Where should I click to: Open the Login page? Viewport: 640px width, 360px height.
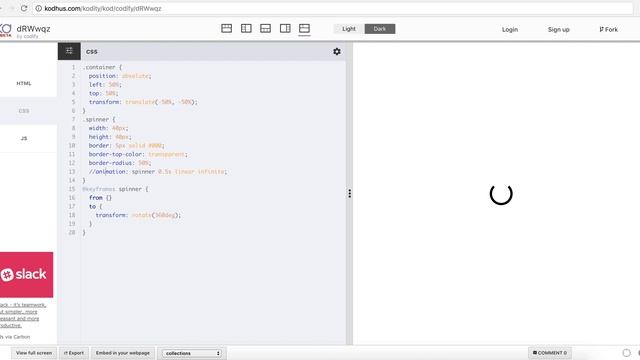[x=510, y=29]
